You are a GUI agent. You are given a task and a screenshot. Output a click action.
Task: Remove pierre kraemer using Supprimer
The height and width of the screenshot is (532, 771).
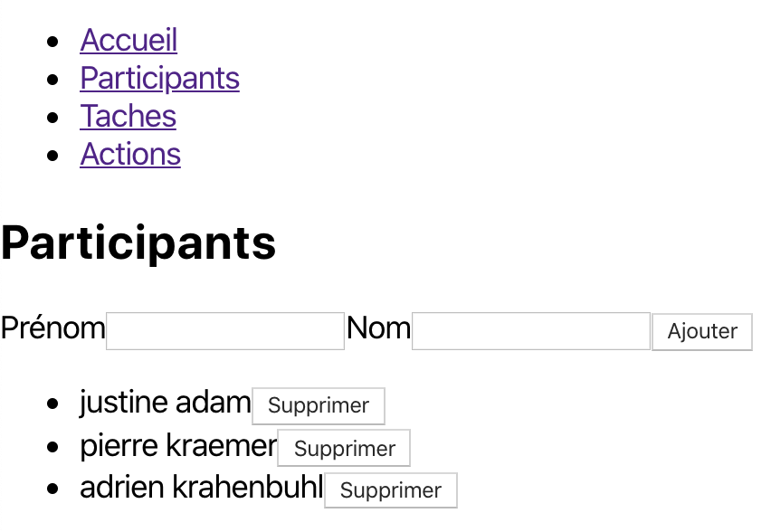(344, 449)
